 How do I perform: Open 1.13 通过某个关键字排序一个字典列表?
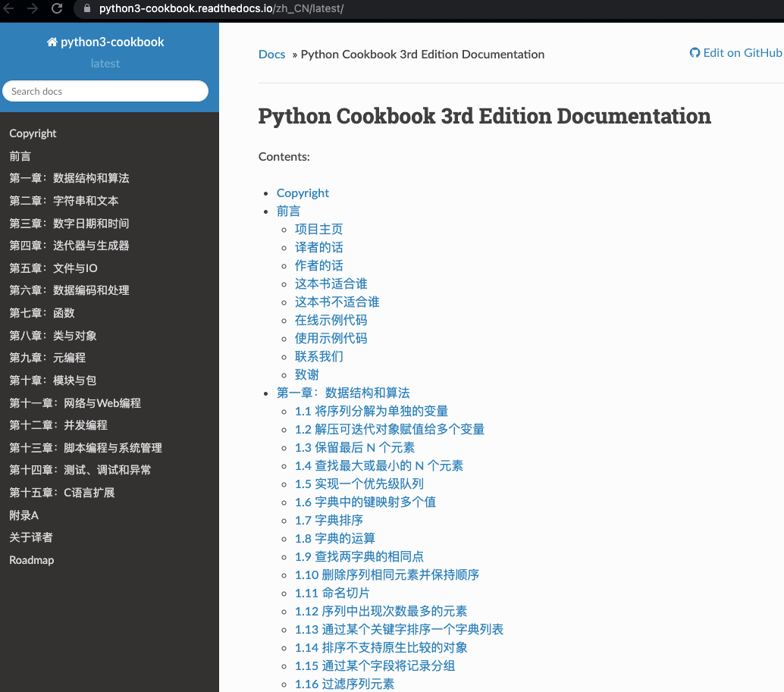tap(399, 630)
